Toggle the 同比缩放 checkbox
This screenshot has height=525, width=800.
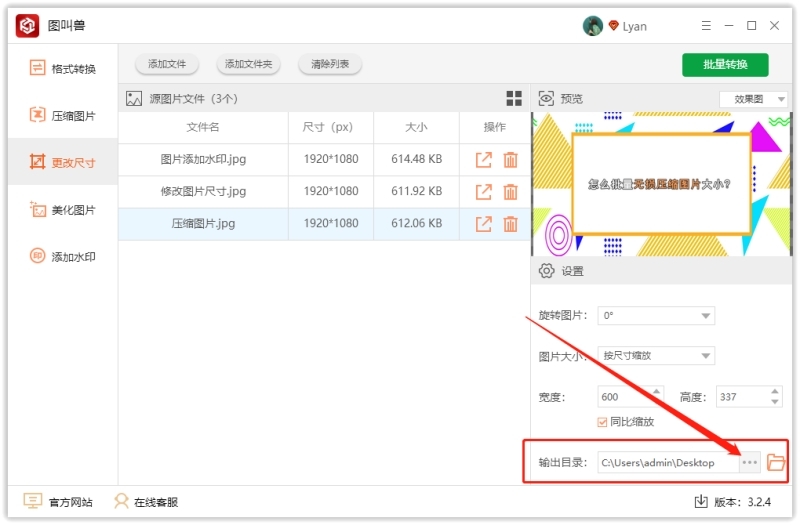(602, 422)
